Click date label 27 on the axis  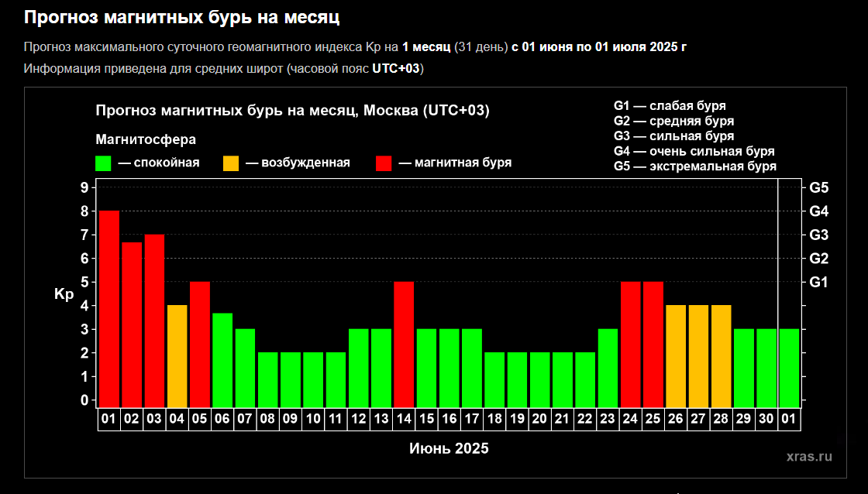click(698, 419)
